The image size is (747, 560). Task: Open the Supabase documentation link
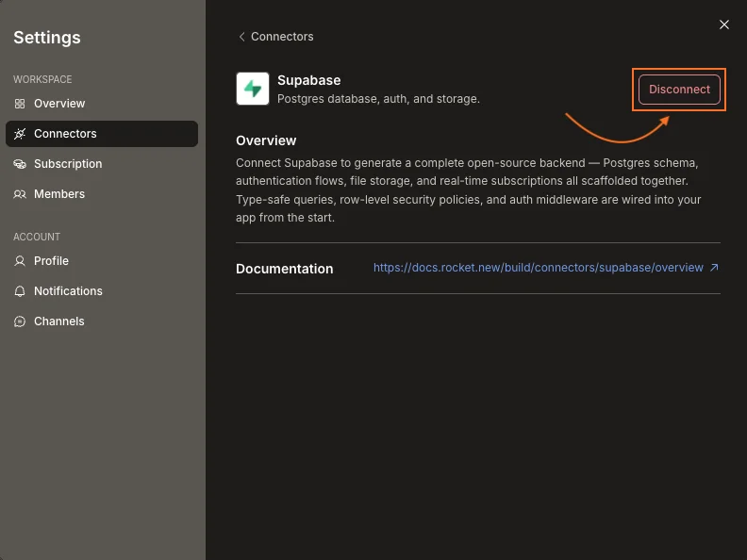click(538, 268)
